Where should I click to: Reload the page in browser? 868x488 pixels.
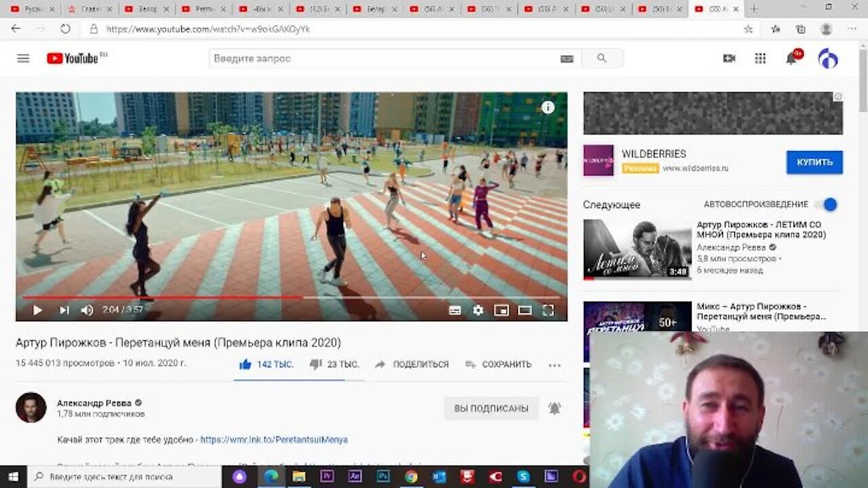pos(65,29)
